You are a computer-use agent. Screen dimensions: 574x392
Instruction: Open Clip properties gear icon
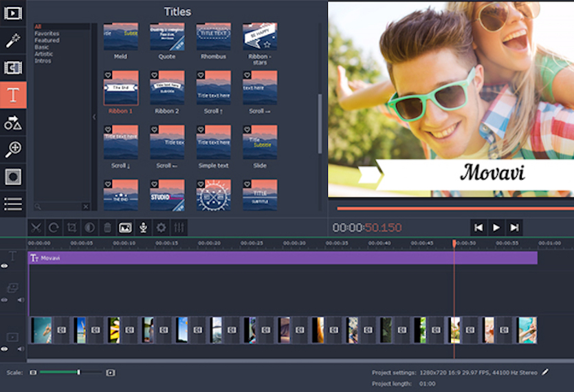(161, 228)
